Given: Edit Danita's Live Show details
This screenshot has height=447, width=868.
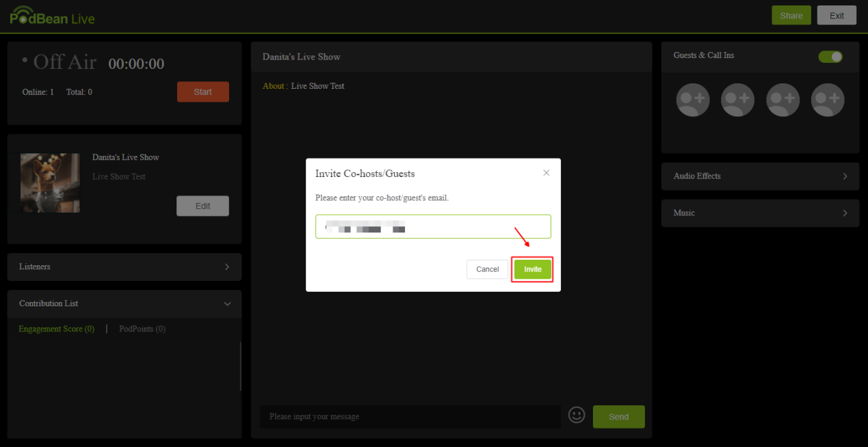Looking at the screenshot, I should (202, 206).
